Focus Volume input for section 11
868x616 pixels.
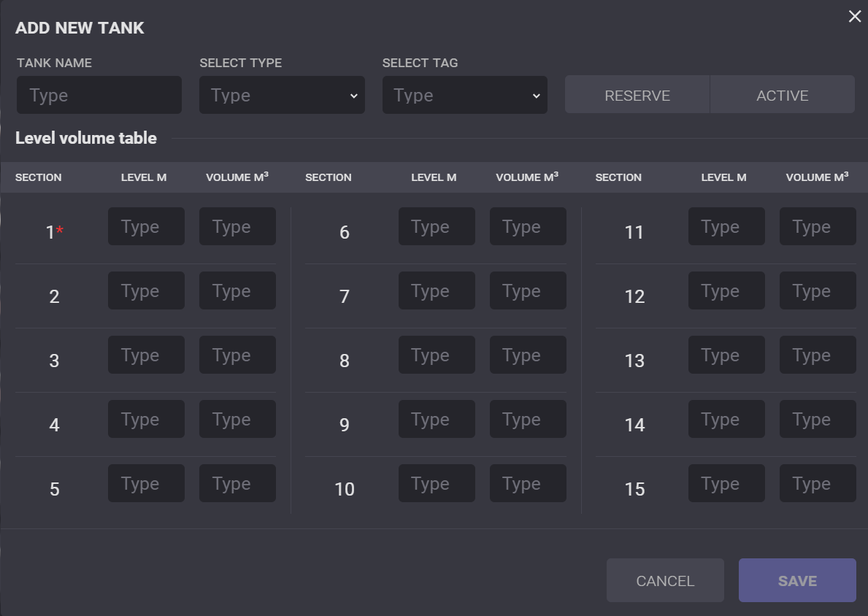pyautogui.click(x=818, y=226)
